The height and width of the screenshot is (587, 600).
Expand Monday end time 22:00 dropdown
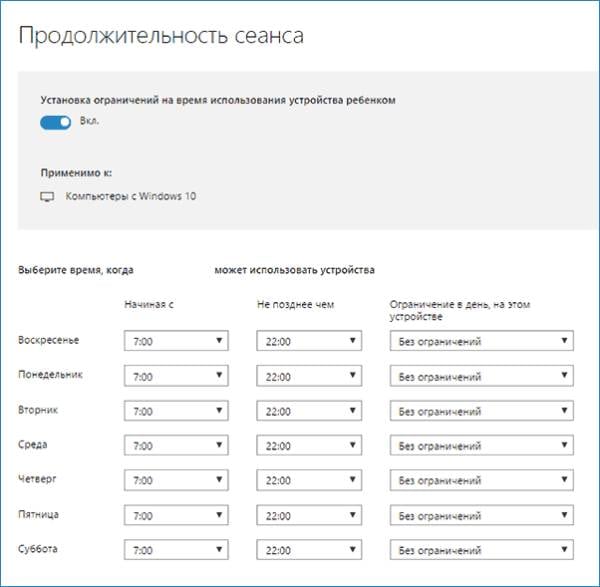pyautogui.click(x=309, y=377)
